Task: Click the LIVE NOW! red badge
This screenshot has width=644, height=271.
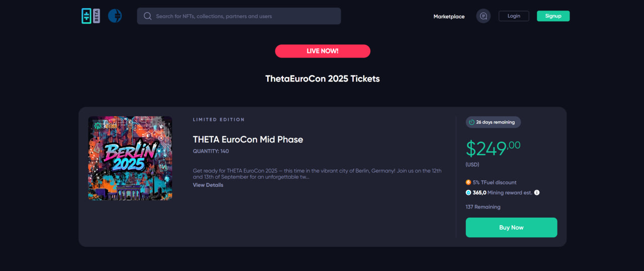Action: (323, 51)
